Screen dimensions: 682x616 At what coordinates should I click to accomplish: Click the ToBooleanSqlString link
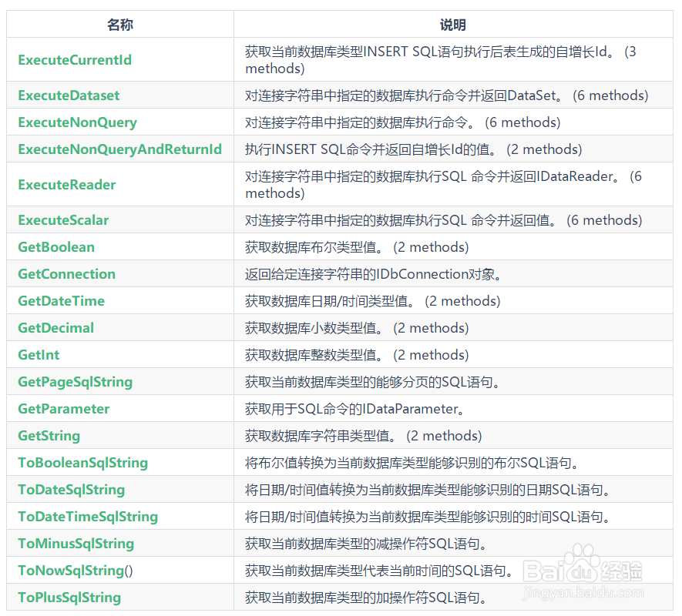82,463
